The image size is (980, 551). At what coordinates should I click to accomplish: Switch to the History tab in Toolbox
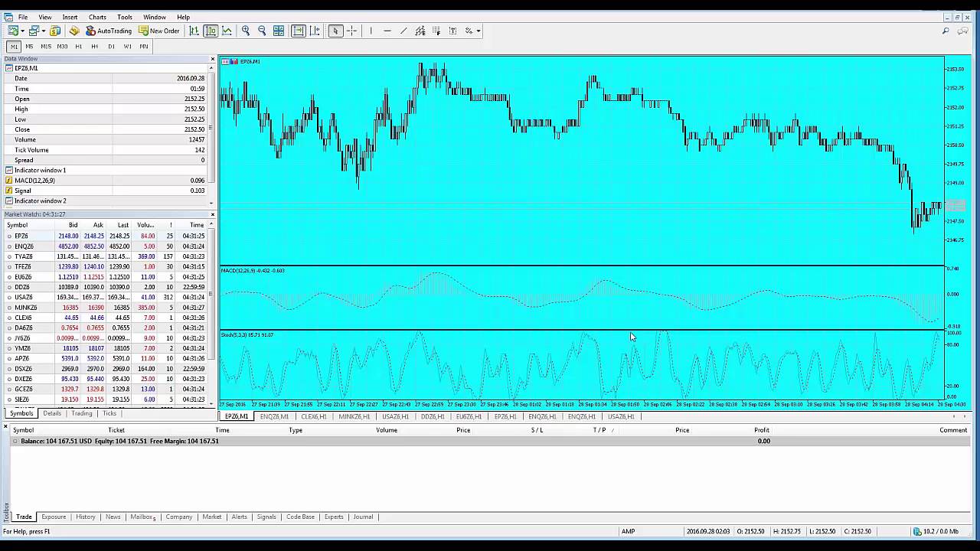86,517
